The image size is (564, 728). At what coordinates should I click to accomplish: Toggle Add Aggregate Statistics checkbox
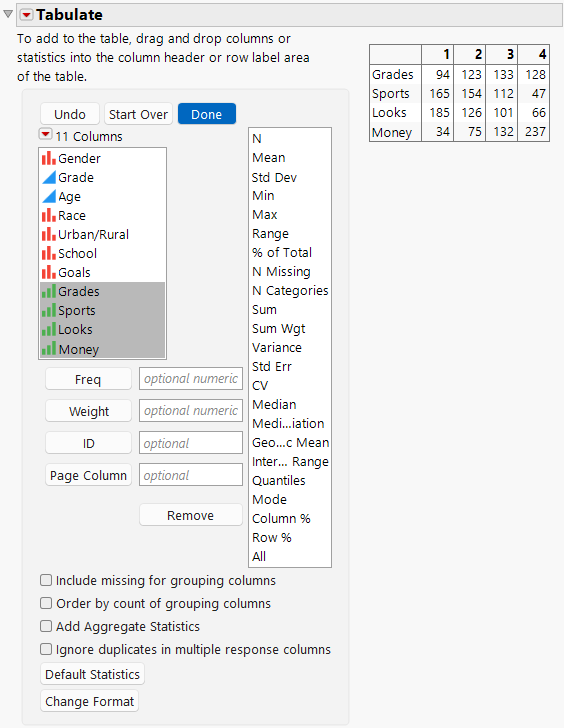click(x=45, y=626)
